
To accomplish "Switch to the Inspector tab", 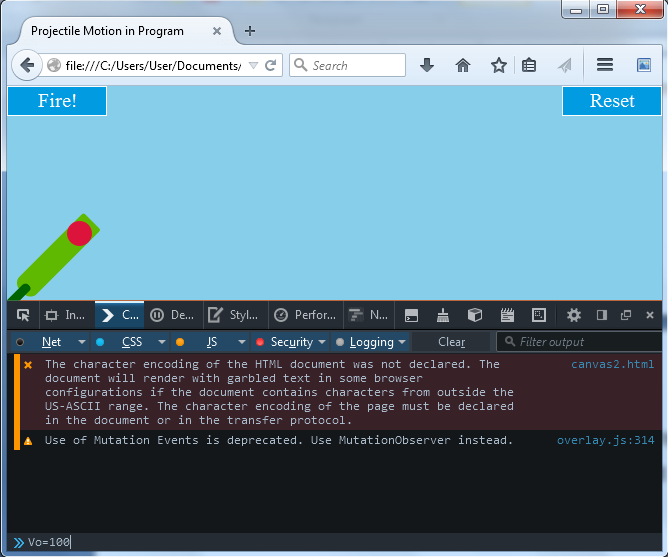I will tap(67, 315).
